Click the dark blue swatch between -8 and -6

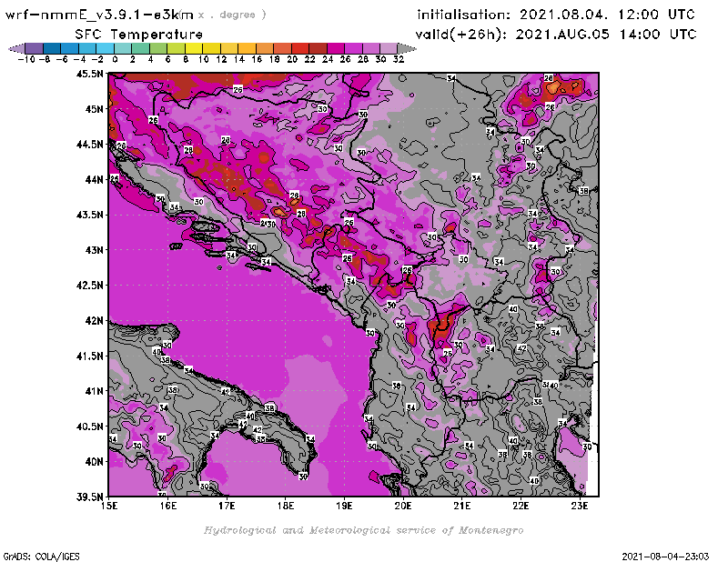pyautogui.click(x=52, y=48)
